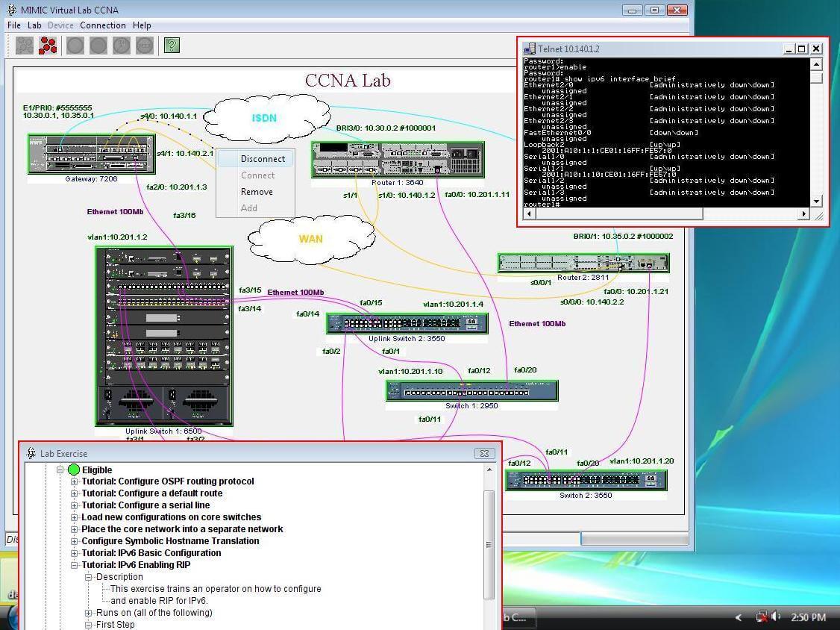
Task: Choose Remove from the context menu
Action: pos(256,191)
